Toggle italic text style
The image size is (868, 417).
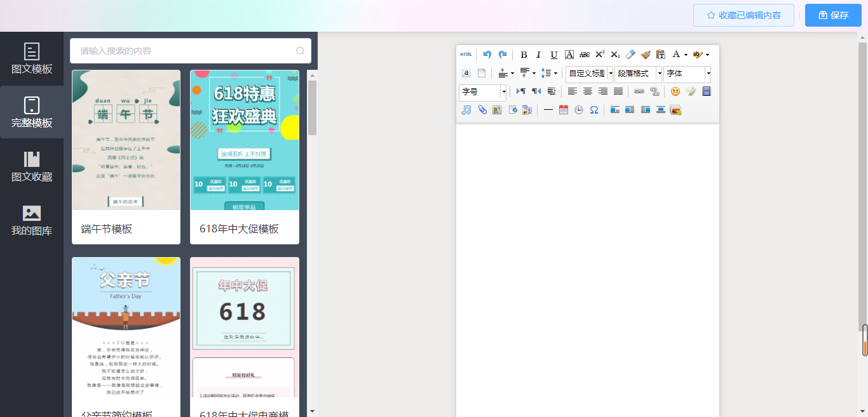[539, 55]
